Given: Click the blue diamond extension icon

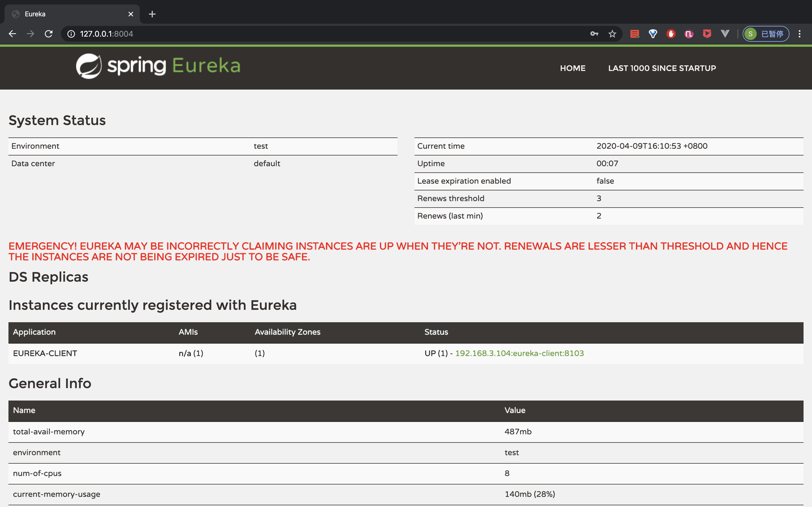Looking at the screenshot, I should click(x=653, y=34).
